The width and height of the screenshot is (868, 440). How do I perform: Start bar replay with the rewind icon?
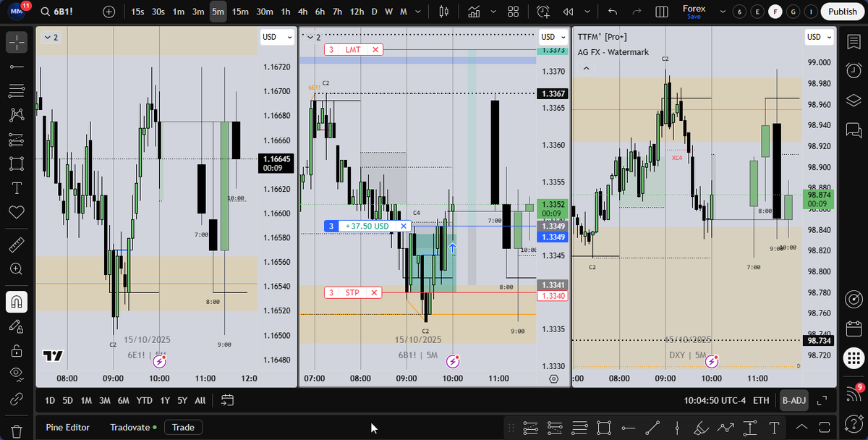click(568, 12)
